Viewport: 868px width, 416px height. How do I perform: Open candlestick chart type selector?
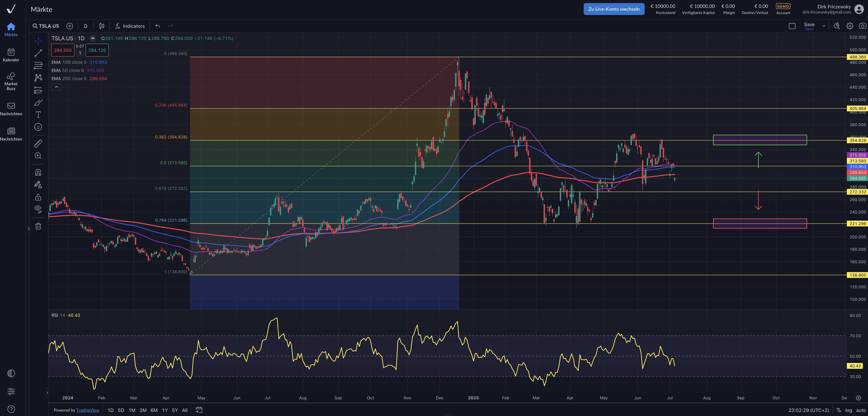(102, 26)
